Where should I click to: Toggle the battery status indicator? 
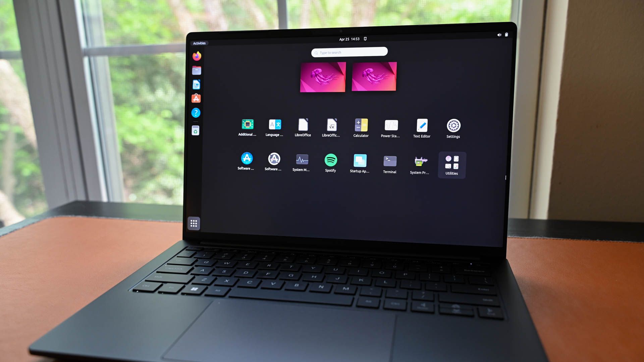pyautogui.click(x=506, y=34)
